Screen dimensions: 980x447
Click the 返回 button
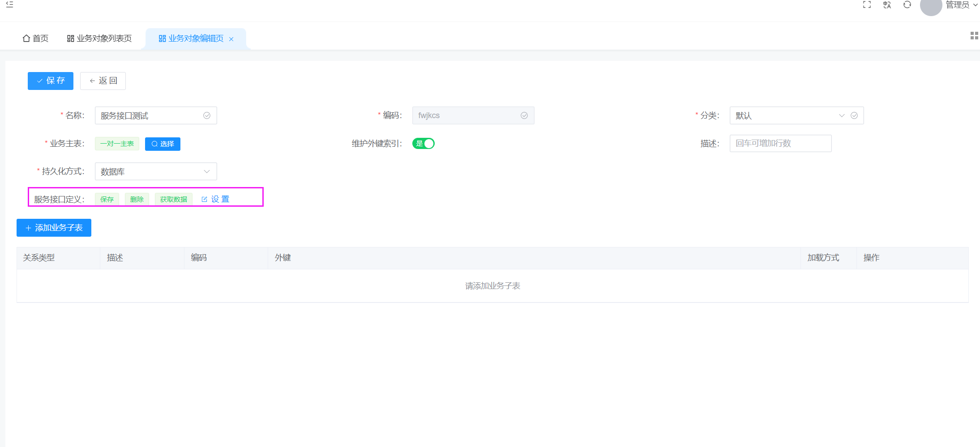click(103, 81)
